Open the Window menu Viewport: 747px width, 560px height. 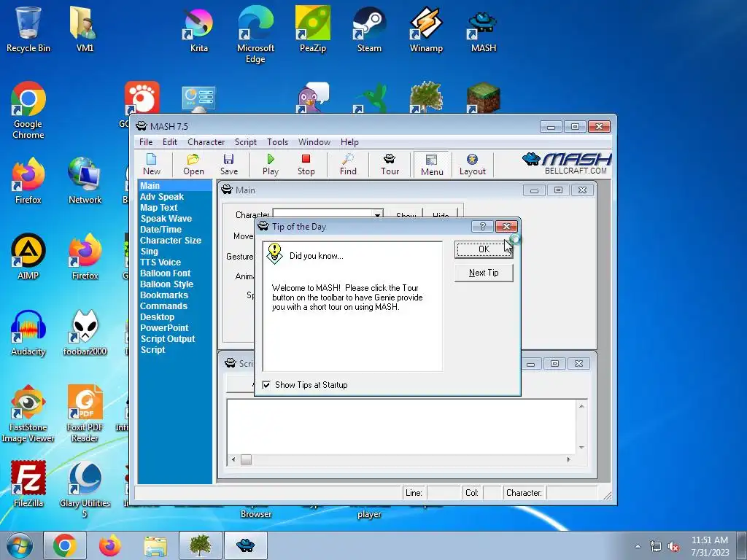coord(314,142)
